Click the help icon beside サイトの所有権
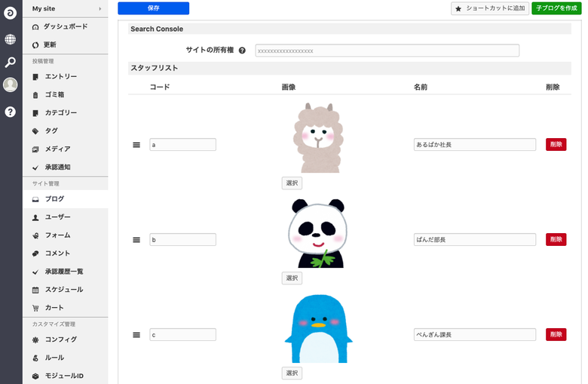 (242, 51)
